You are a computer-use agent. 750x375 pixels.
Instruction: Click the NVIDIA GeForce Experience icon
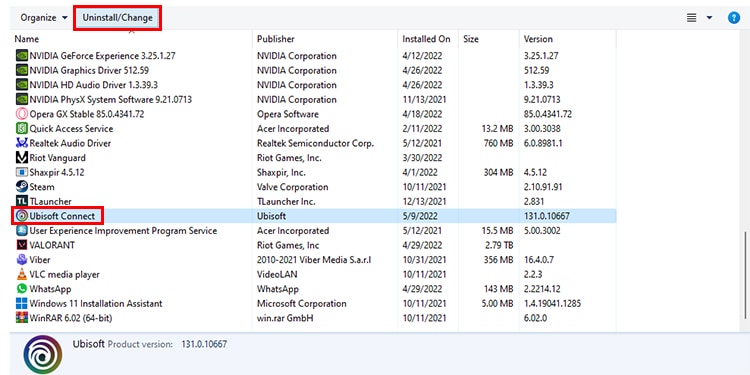point(22,55)
